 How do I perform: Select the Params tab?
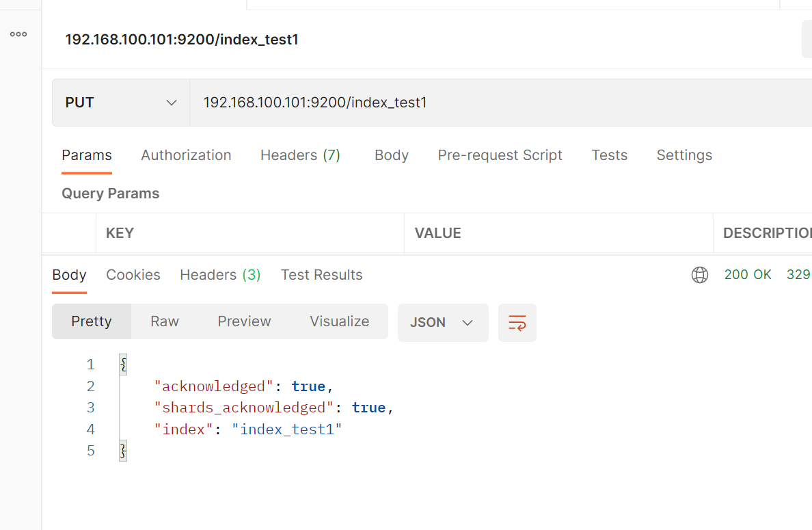pos(87,155)
